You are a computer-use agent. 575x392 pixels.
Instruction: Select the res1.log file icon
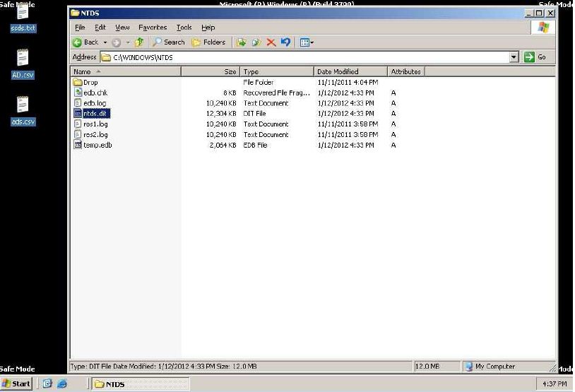(78, 124)
